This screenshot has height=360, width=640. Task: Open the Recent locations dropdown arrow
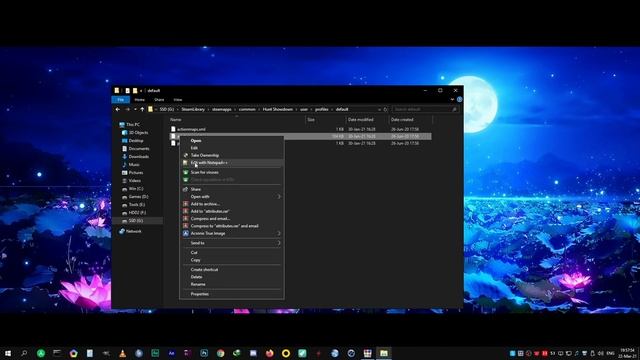(135, 109)
